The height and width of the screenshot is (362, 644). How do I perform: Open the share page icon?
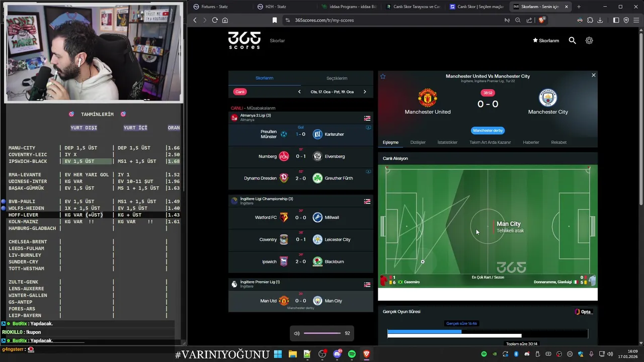click(529, 20)
